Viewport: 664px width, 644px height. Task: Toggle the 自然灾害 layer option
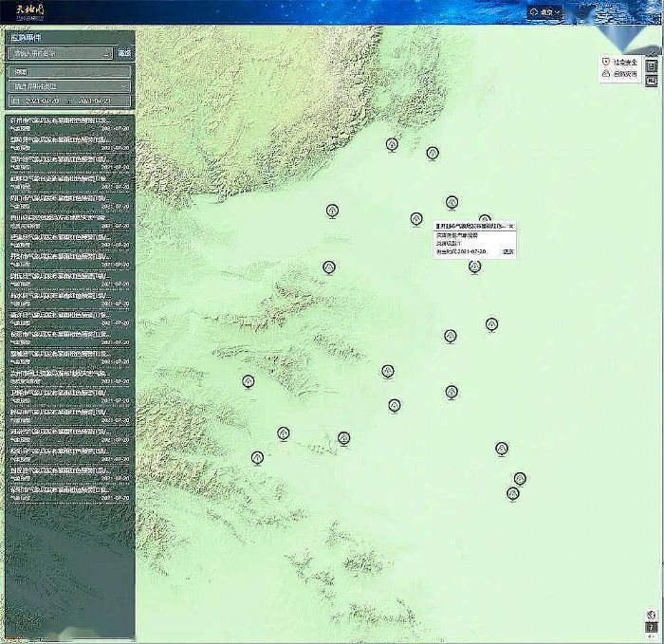pyautogui.click(x=620, y=73)
